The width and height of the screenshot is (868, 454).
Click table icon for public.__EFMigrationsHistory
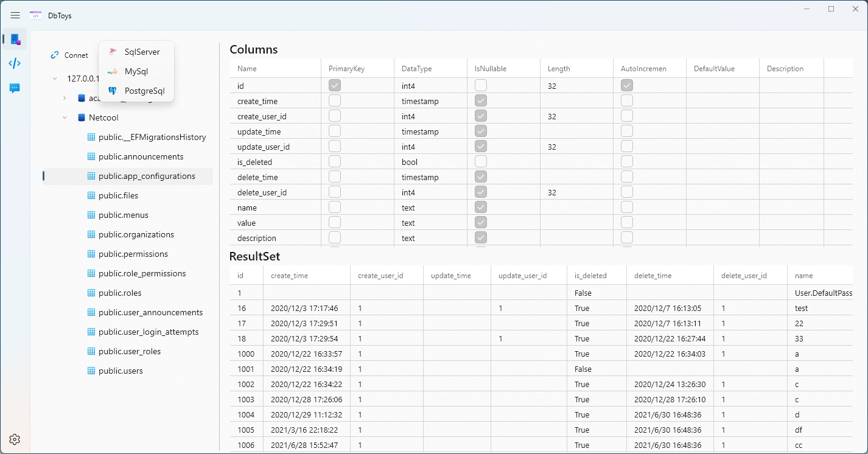pos(92,137)
